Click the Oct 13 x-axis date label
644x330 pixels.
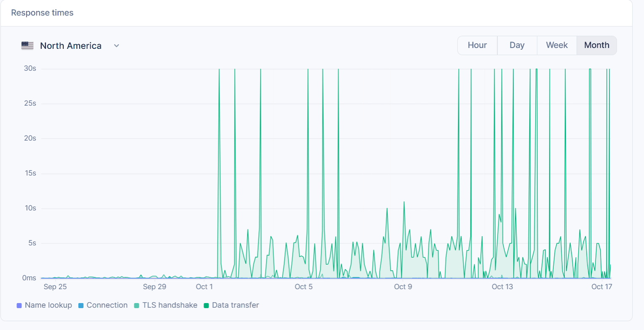coord(502,287)
